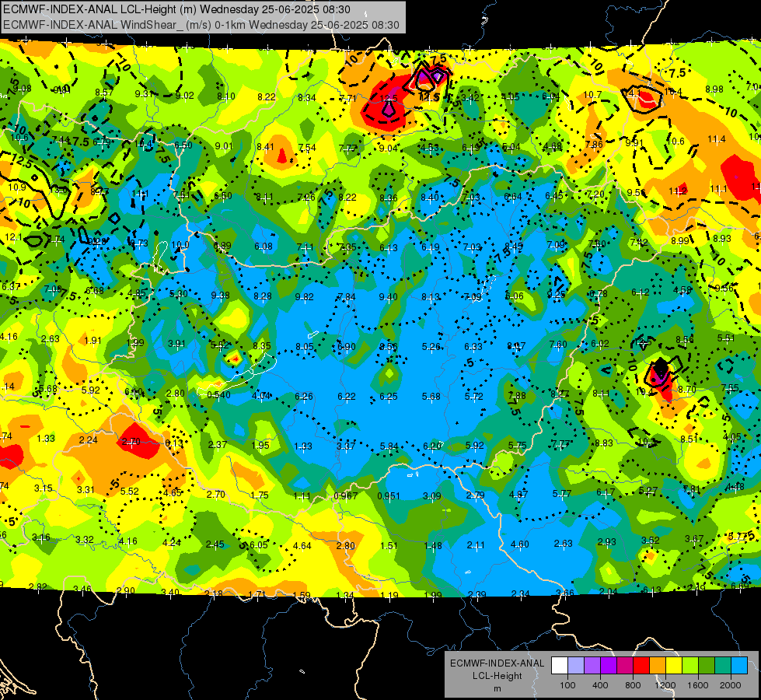Click the grid value 5.77
The height and width of the screenshot is (700, 761).
pos(562,494)
